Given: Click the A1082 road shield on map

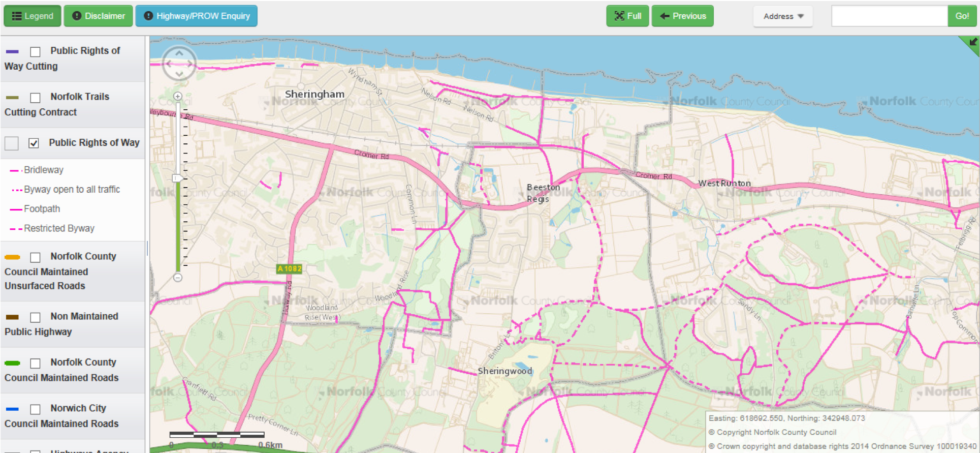Looking at the screenshot, I should pos(289,268).
